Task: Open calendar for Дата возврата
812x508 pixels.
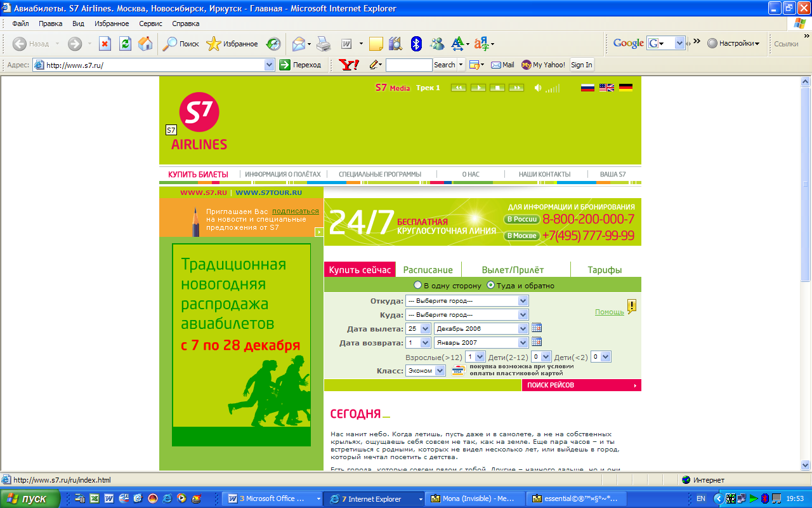Action: pos(537,342)
